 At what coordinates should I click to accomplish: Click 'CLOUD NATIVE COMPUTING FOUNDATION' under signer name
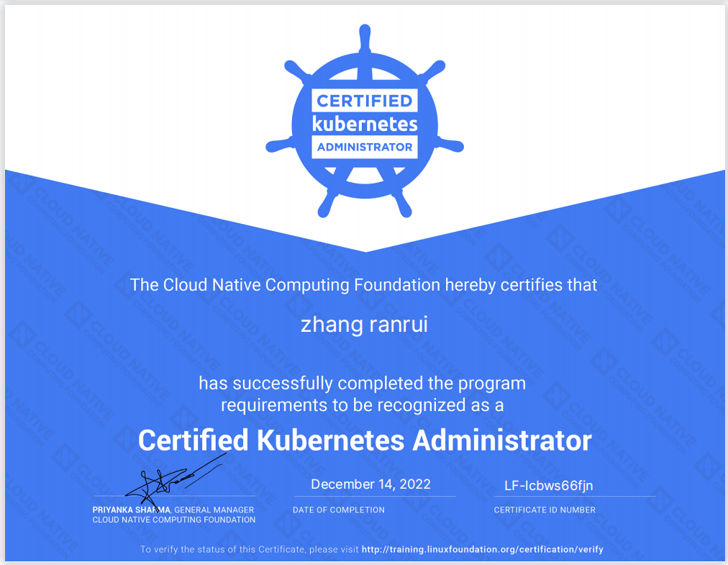point(173,520)
